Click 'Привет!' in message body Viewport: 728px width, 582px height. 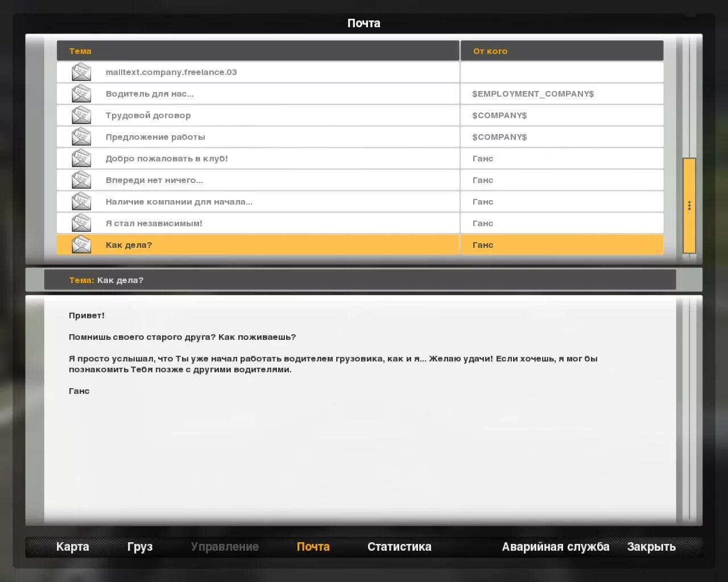pos(86,315)
